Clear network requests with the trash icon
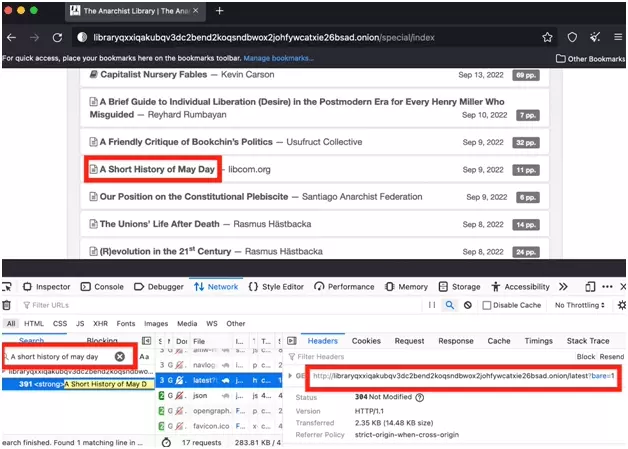628x449 pixels. coord(7,305)
